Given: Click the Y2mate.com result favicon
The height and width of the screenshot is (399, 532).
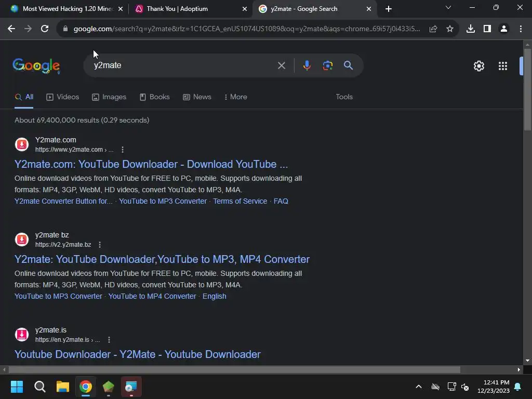Looking at the screenshot, I should point(22,144).
